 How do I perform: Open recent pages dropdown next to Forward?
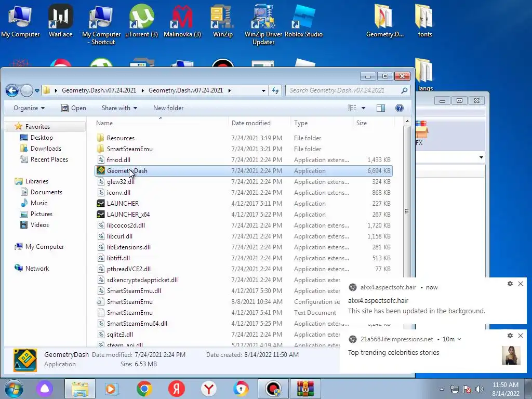37,90
